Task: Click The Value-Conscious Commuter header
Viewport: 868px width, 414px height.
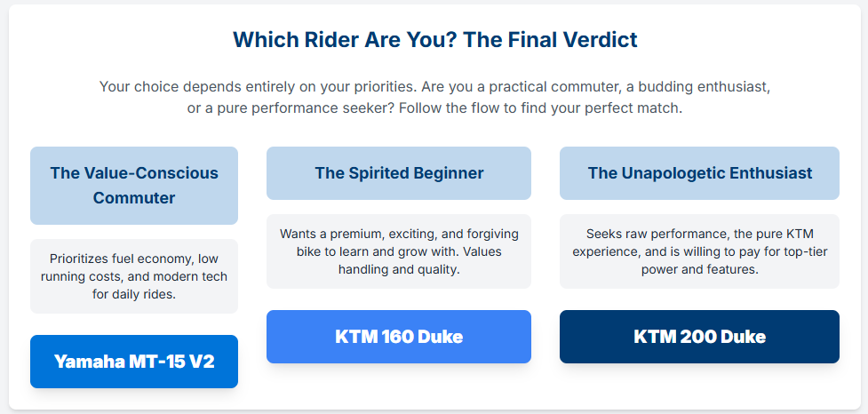Action: (x=134, y=185)
